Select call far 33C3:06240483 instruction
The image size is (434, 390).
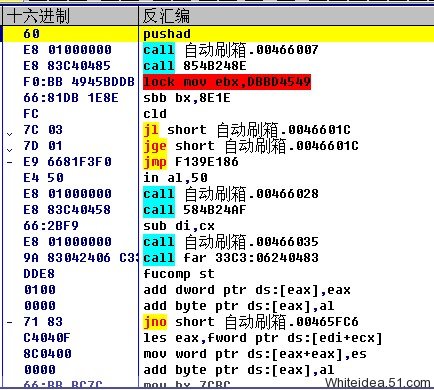[x=231, y=258]
